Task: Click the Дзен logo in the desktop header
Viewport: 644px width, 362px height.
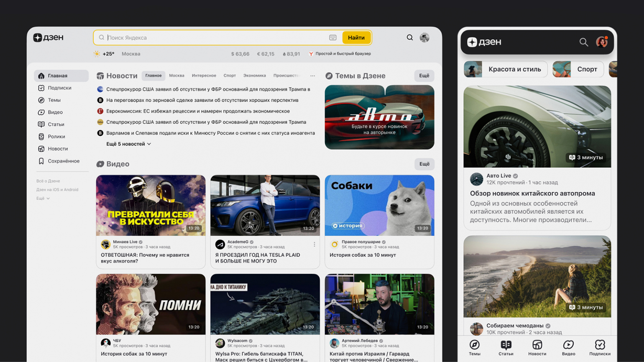Action: pos(48,38)
